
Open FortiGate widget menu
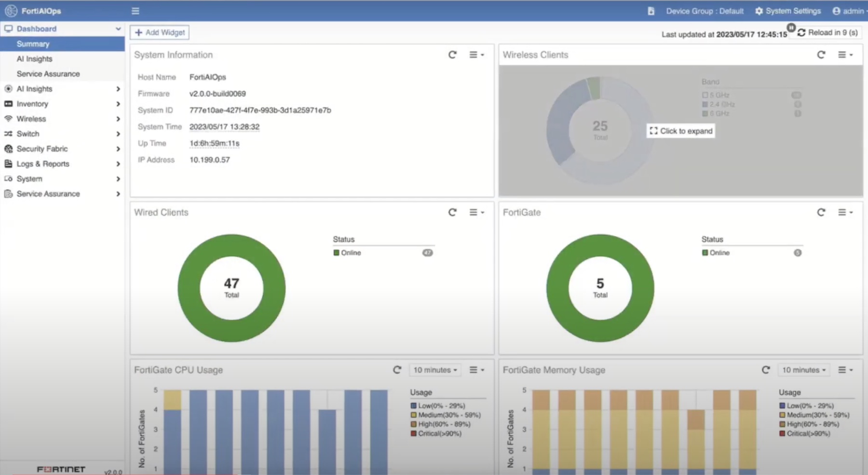[x=845, y=212]
